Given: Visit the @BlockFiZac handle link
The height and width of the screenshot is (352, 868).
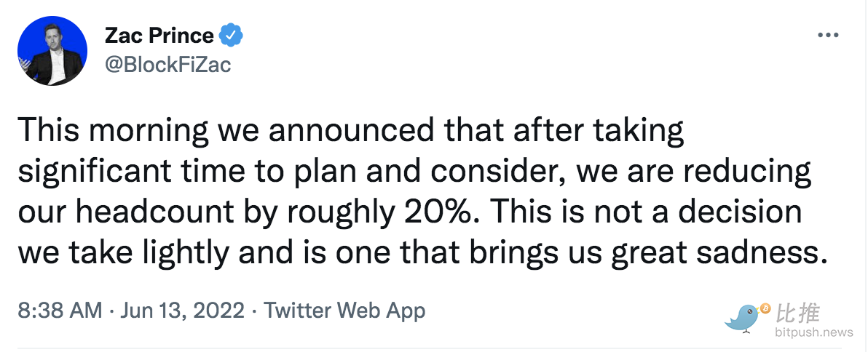Looking at the screenshot, I should (167, 65).
